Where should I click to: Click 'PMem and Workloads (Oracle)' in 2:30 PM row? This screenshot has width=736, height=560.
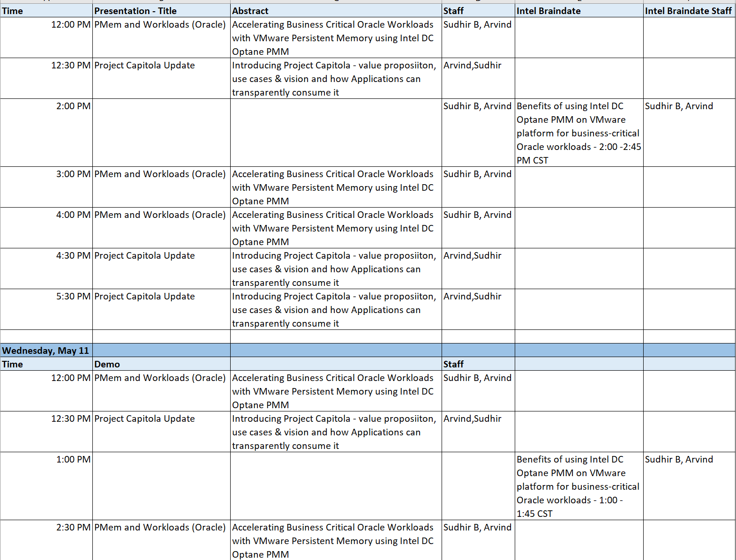click(161, 540)
